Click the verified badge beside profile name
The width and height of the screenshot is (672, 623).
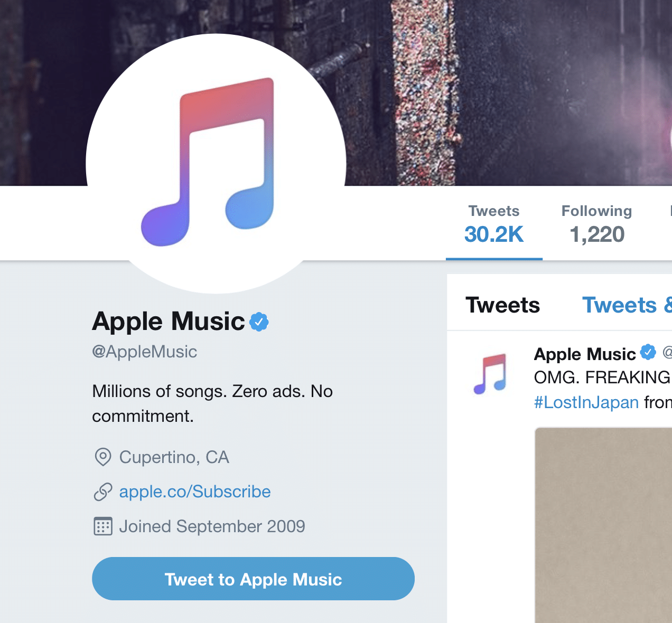click(259, 322)
